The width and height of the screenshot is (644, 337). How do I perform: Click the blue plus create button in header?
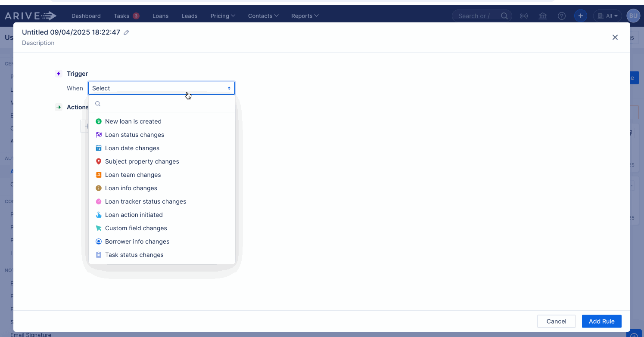581,16
